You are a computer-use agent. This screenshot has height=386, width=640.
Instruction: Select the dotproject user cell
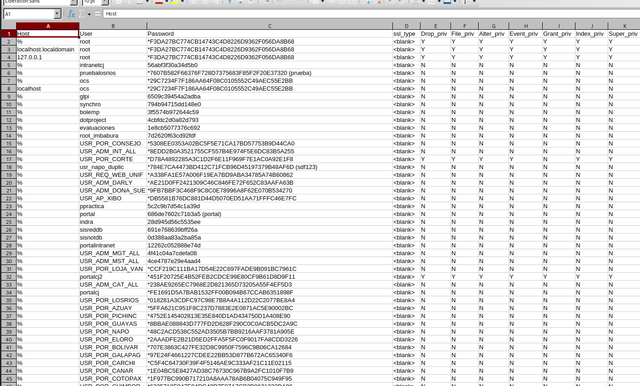(x=113, y=120)
